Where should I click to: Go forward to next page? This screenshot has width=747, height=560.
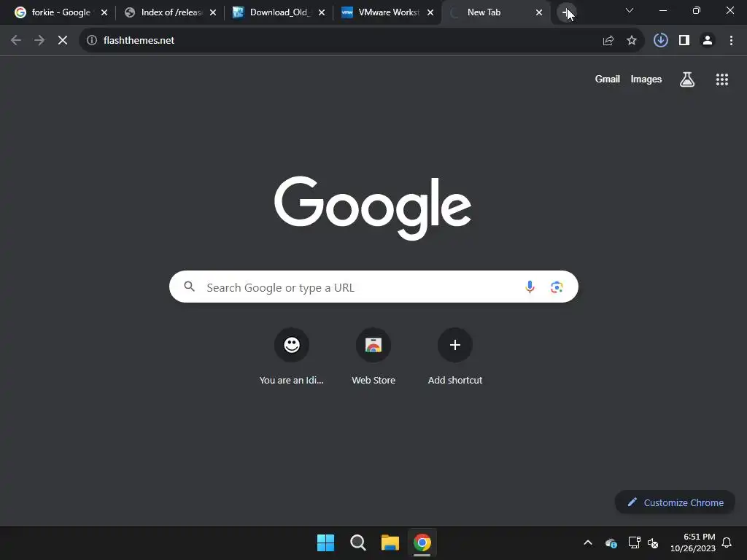39,41
